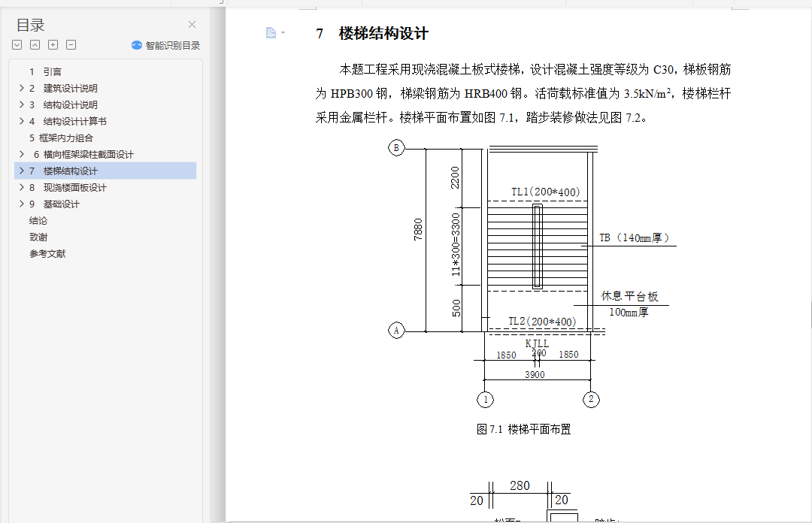Go to 9 基础设计 in outline
The width and height of the screenshot is (812, 523).
point(54,204)
